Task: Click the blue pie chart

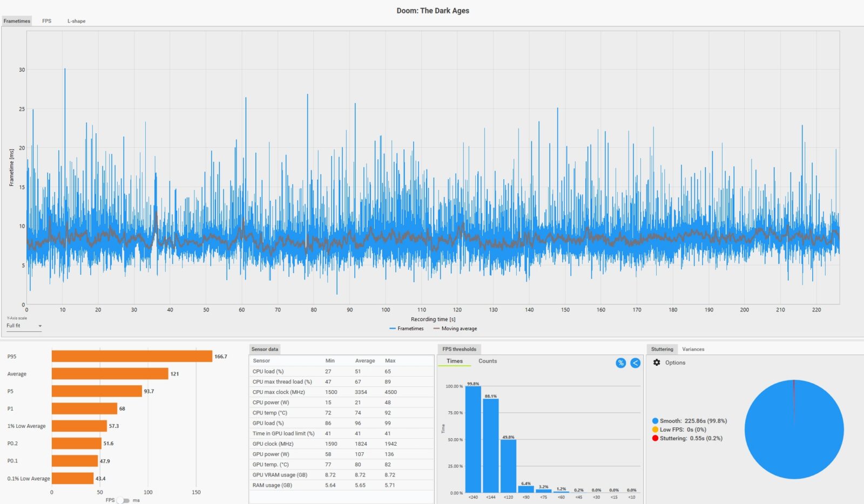Action: [x=794, y=430]
